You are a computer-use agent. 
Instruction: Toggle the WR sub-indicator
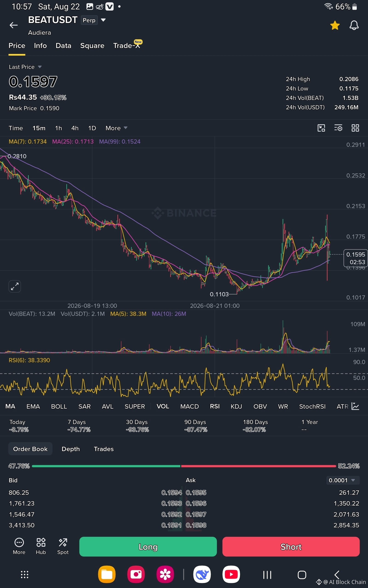283,407
